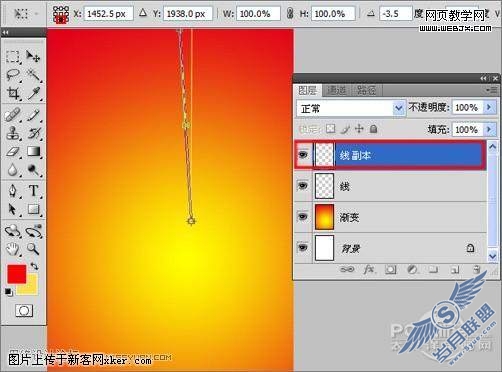
Task: Add a layer mask
Action: (391, 269)
